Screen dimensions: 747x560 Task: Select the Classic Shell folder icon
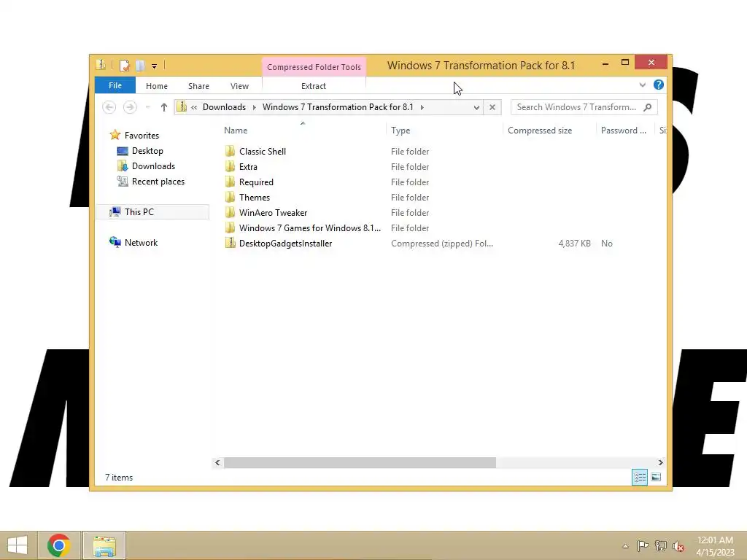pos(230,152)
